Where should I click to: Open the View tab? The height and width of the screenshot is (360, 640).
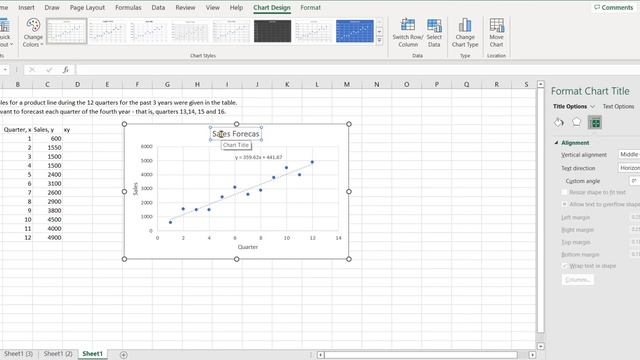coord(212,7)
